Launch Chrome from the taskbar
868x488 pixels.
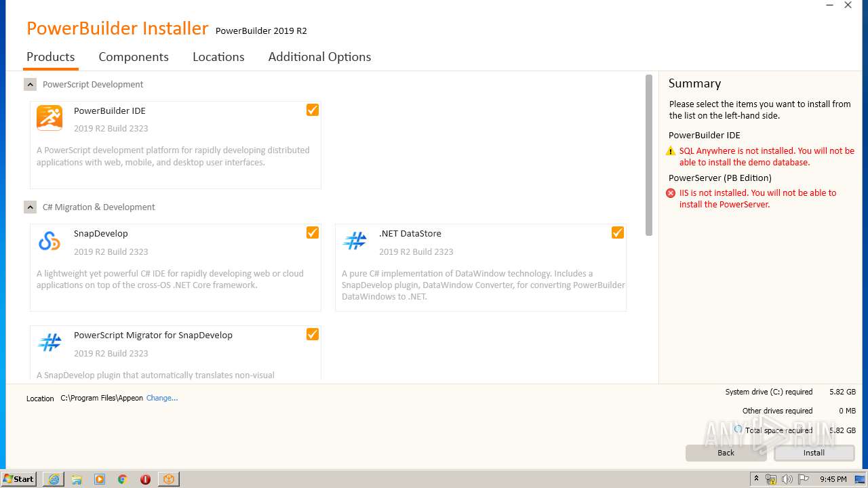click(123, 479)
